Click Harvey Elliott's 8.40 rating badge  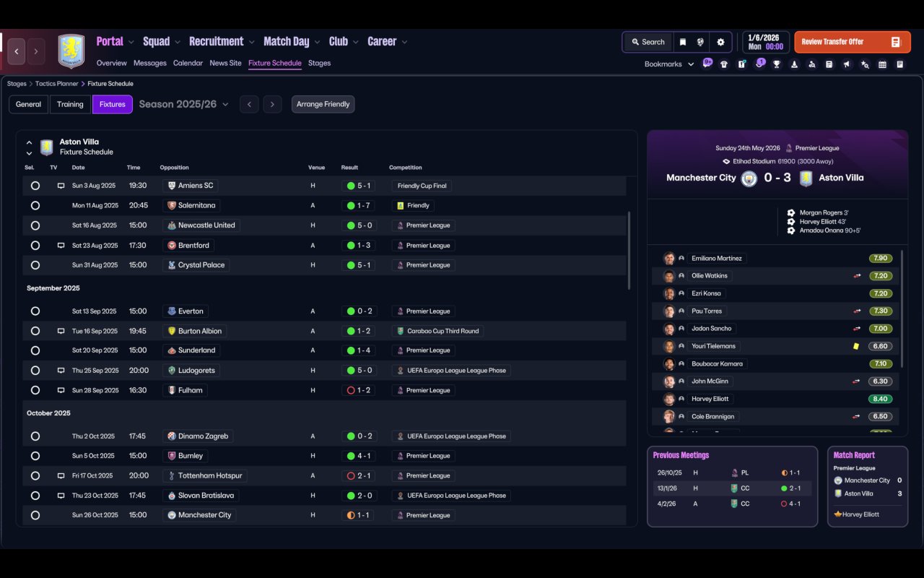(x=881, y=399)
